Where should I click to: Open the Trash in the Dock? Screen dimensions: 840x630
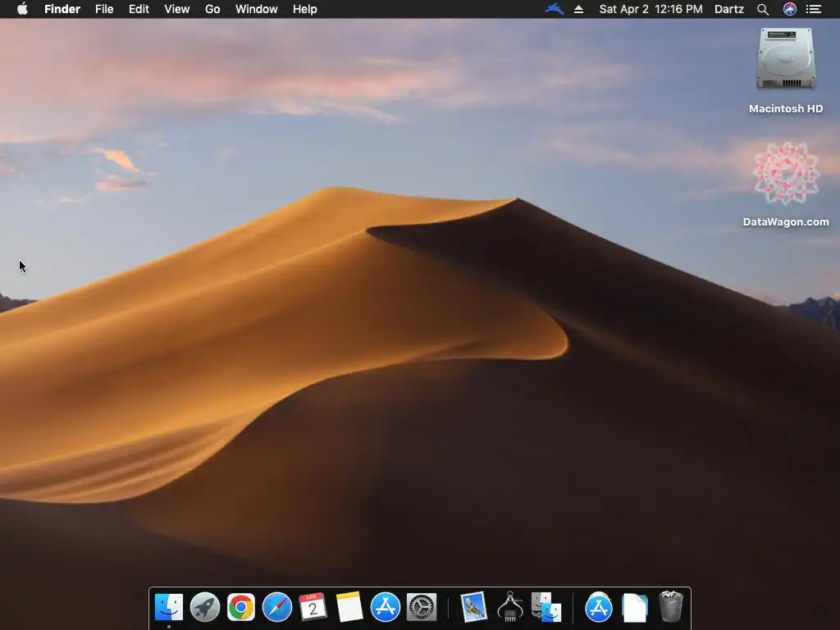click(671, 606)
